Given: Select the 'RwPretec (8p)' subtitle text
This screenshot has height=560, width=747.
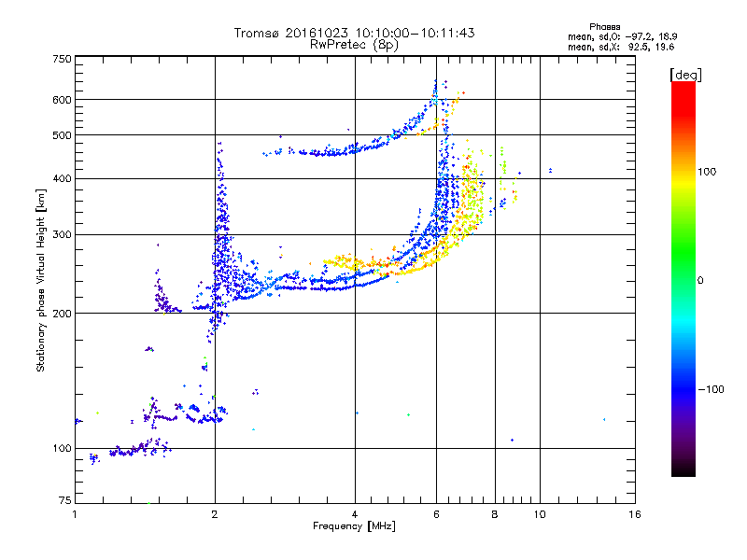Looking at the screenshot, I should tap(354, 45).
